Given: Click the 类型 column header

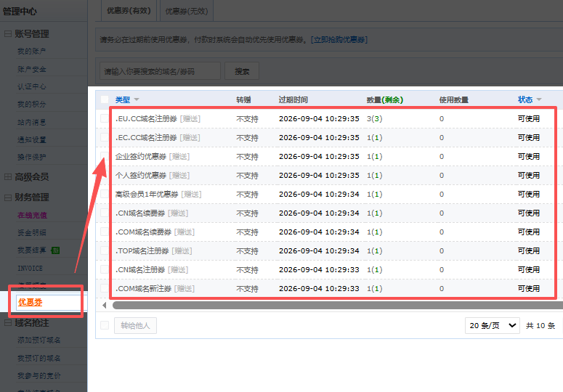Looking at the screenshot, I should [123, 99].
